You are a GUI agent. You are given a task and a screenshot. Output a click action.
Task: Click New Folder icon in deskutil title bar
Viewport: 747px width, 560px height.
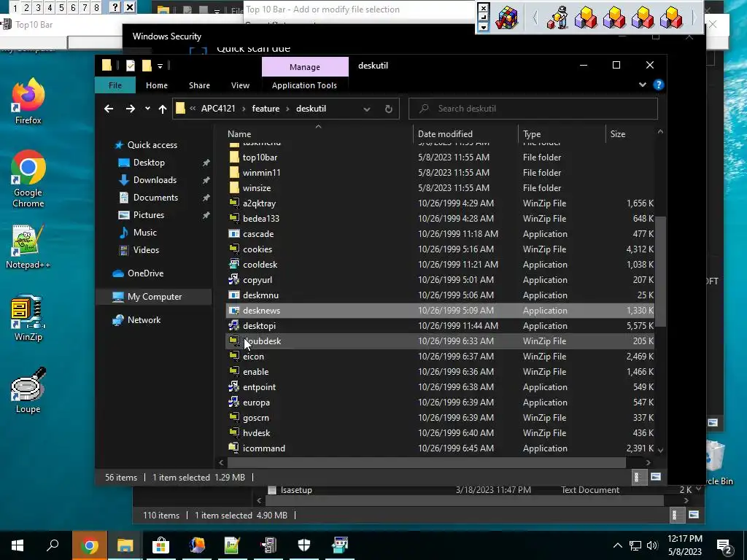(x=147, y=66)
